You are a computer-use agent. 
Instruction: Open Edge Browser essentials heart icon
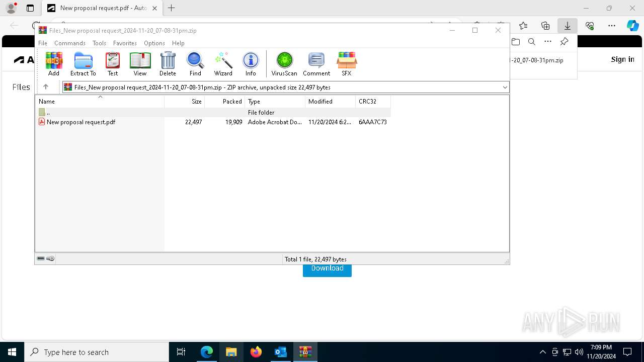(590, 26)
